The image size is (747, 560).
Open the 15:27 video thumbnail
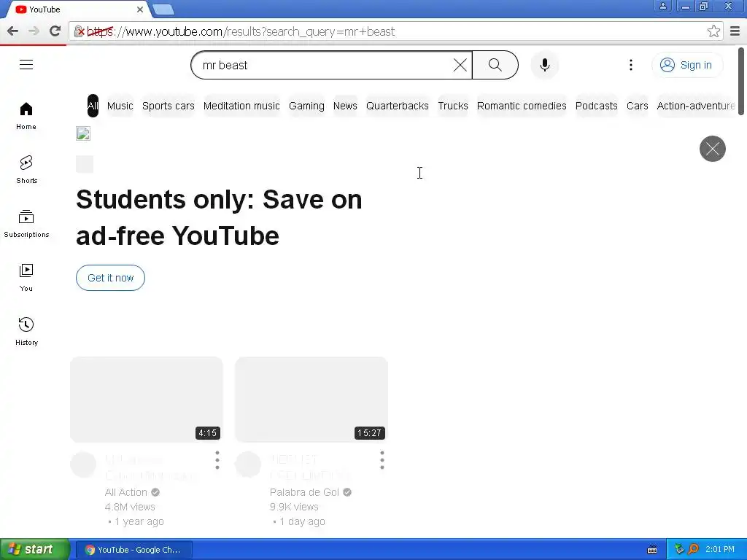pos(311,400)
